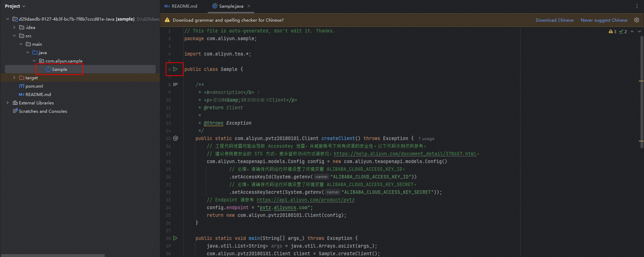Click the main method name
This screenshot has width=644, height=257.
254,238
